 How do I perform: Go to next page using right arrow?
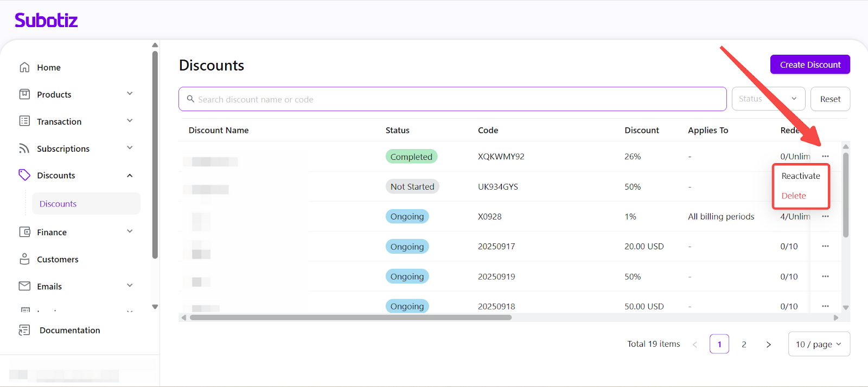768,344
